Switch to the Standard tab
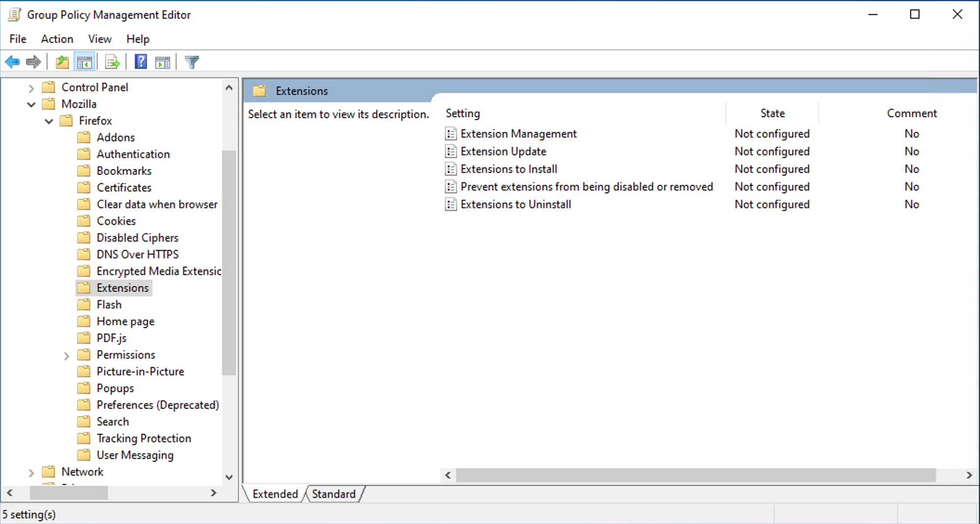The image size is (980, 524). (334, 494)
